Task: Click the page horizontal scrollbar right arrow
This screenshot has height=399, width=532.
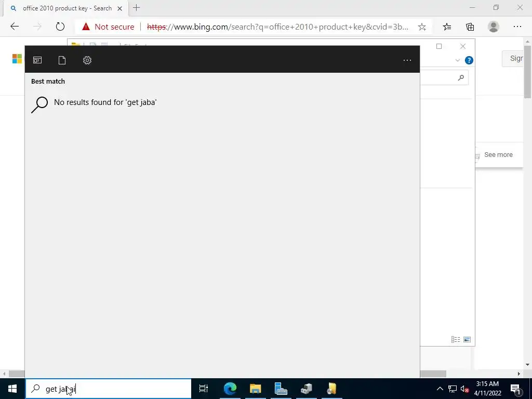Action: [519, 374]
